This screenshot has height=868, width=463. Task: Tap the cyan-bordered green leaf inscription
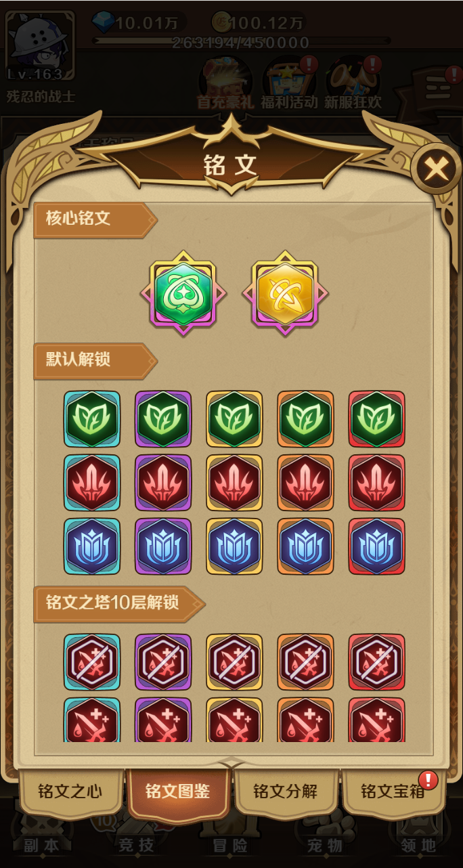[x=92, y=419]
